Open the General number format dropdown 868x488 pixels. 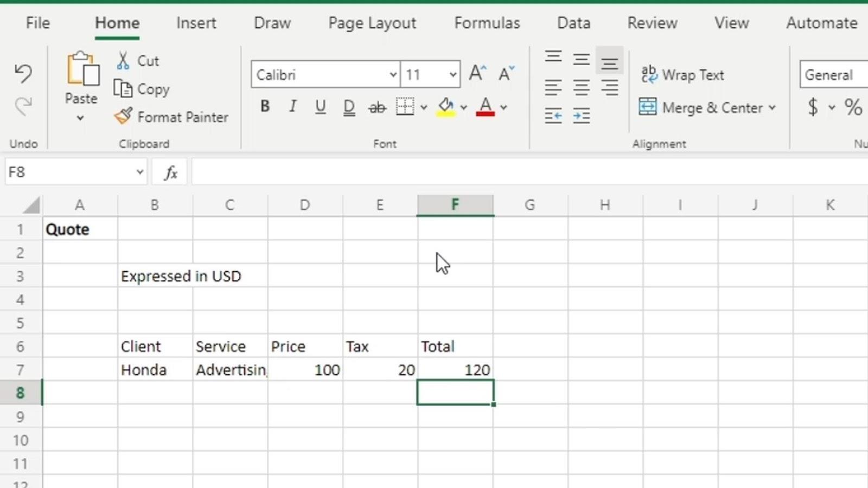[834, 74]
